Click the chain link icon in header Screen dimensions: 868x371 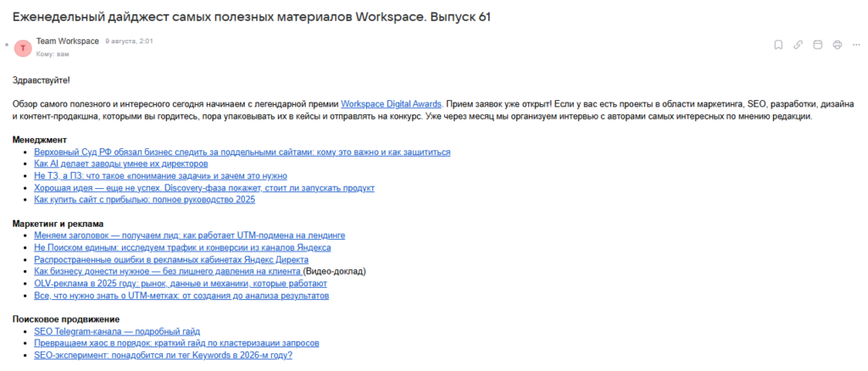[798, 45]
